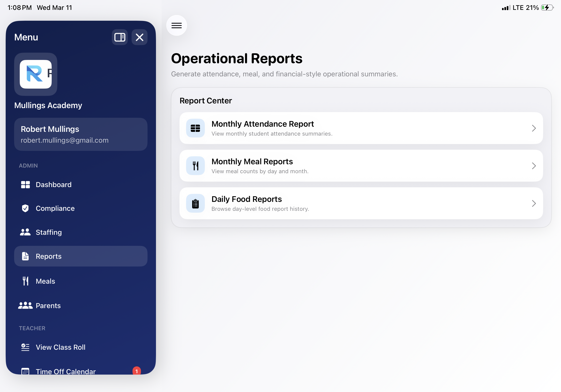Go to Compliance menu item
This screenshot has width=561, height=392.
point(81,208)
